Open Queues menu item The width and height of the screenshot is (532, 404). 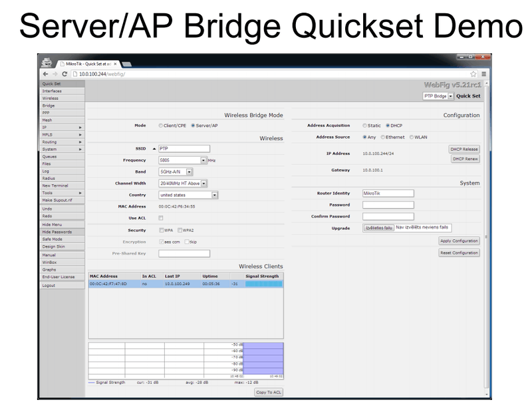tap(62, 157)
